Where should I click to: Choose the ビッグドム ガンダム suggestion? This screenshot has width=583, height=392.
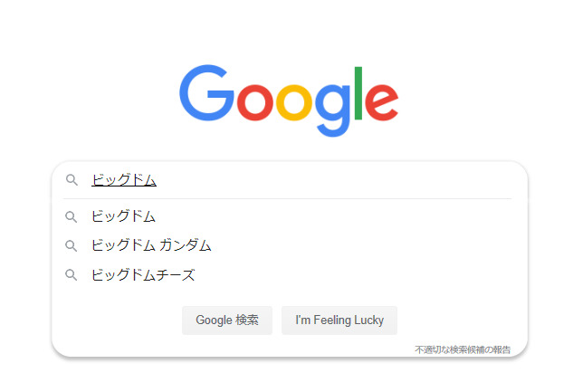click(151, 245)
